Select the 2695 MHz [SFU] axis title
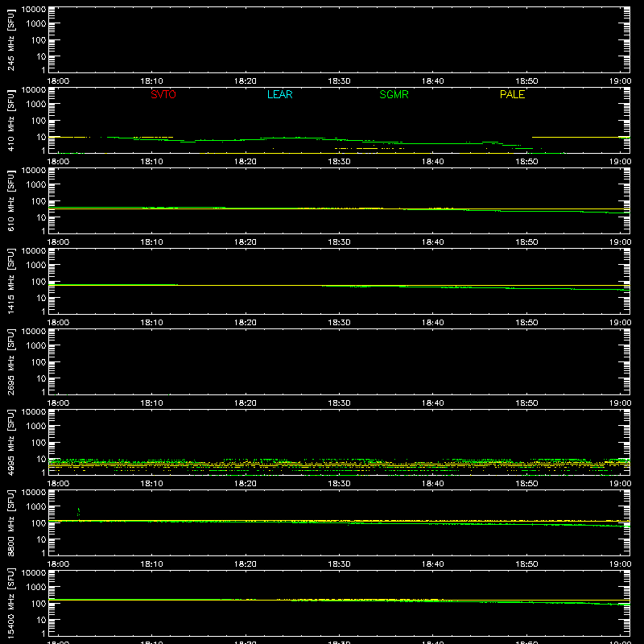The width and height of the screenshot is (644, 644). coord(10,361)
